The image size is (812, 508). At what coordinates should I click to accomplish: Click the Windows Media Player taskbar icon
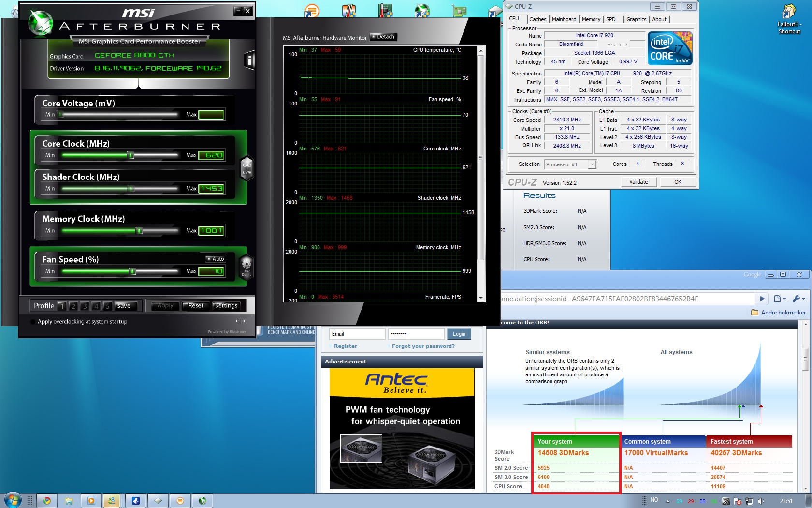pos(91,501)
